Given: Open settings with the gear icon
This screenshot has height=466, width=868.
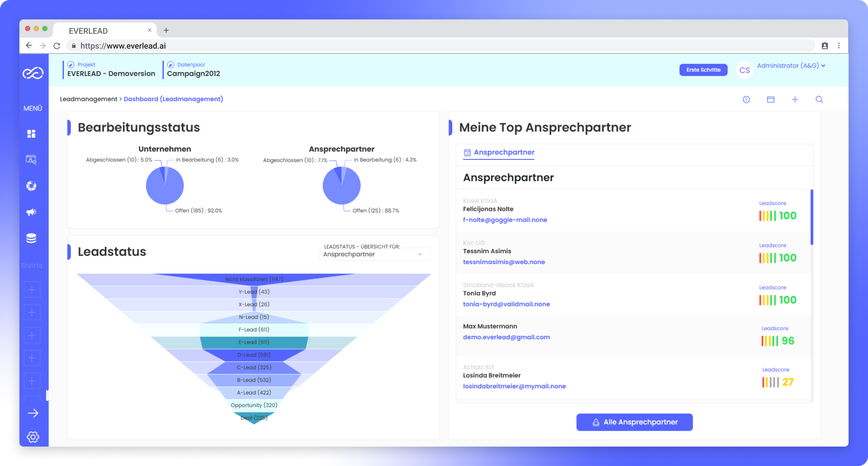Looking at the screenshot, I should click(33, 436).
